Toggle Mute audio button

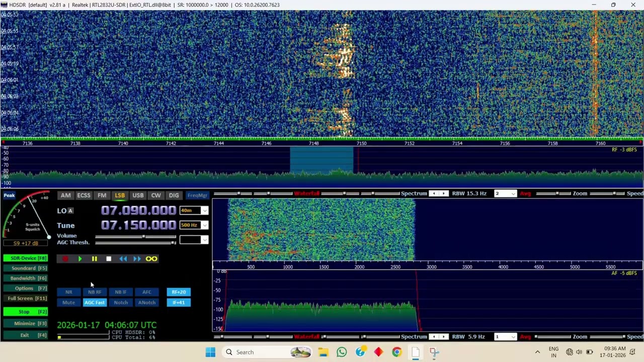point(69,303)
